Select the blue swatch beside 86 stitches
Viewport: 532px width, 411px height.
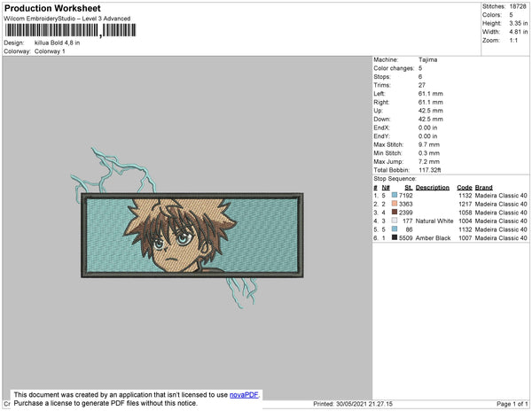395,229
